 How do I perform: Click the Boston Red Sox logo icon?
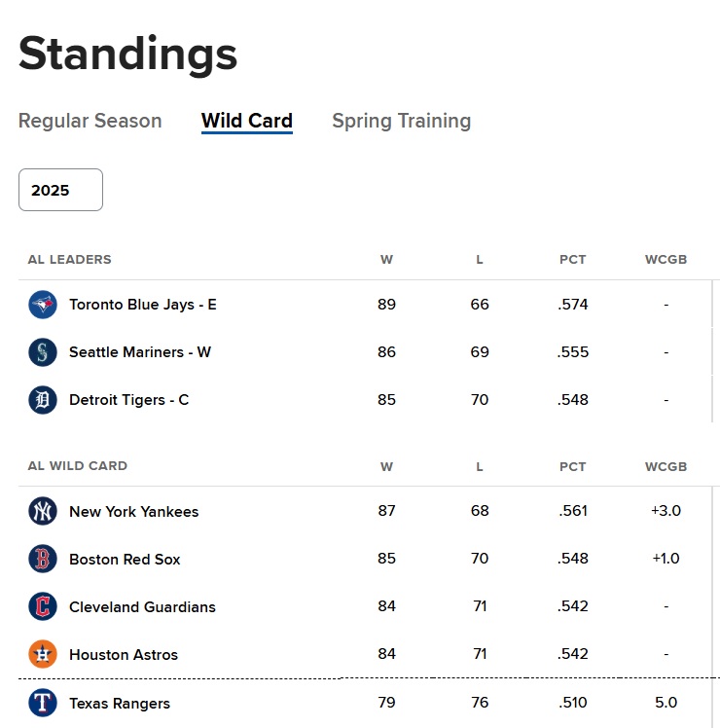43,559
